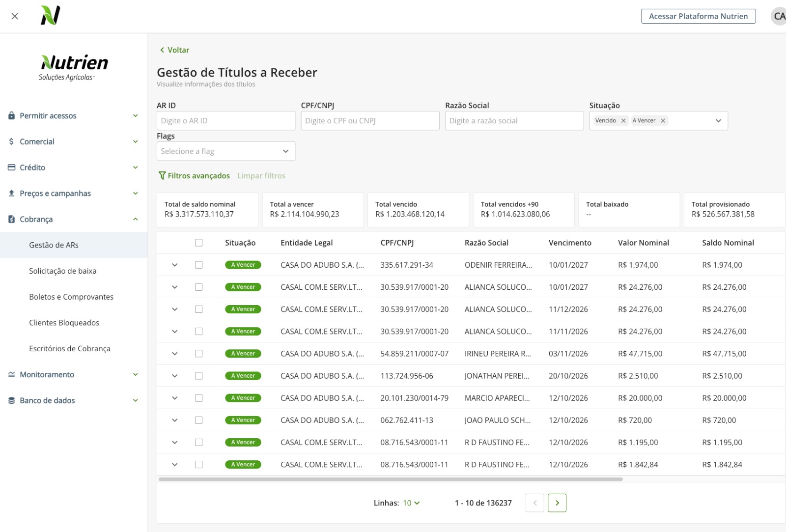This screenshot has width=786, height=532.
Task: Click the database icon for Banco de dados
Action: tap(11, 400)
